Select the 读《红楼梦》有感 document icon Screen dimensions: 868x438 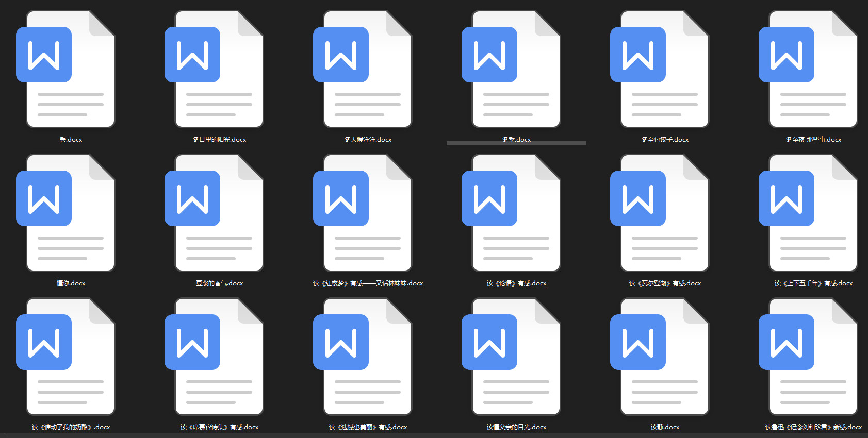point(363,213)
